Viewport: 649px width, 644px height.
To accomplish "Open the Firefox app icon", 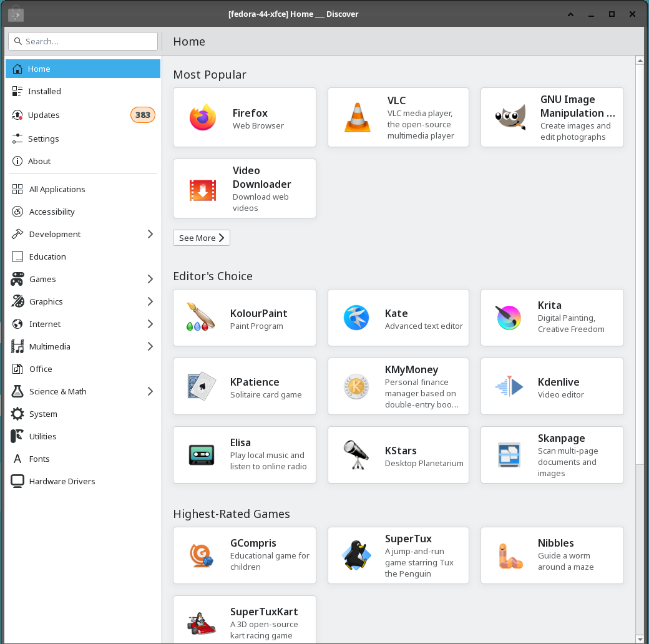I will [203, 117].
